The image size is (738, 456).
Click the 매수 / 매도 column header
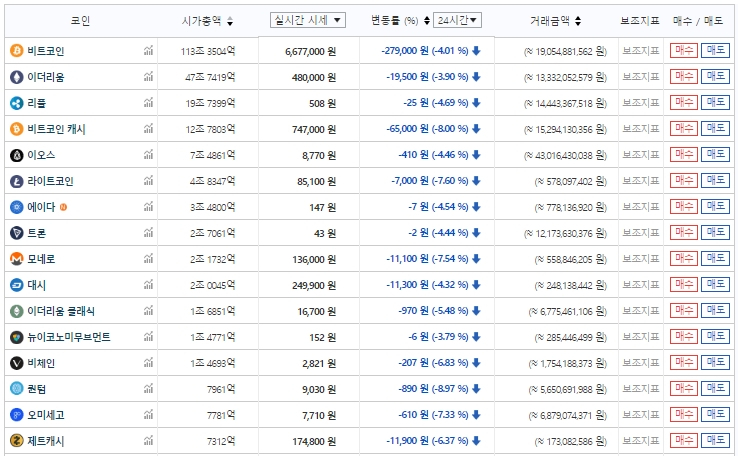[x=698, y=21]
